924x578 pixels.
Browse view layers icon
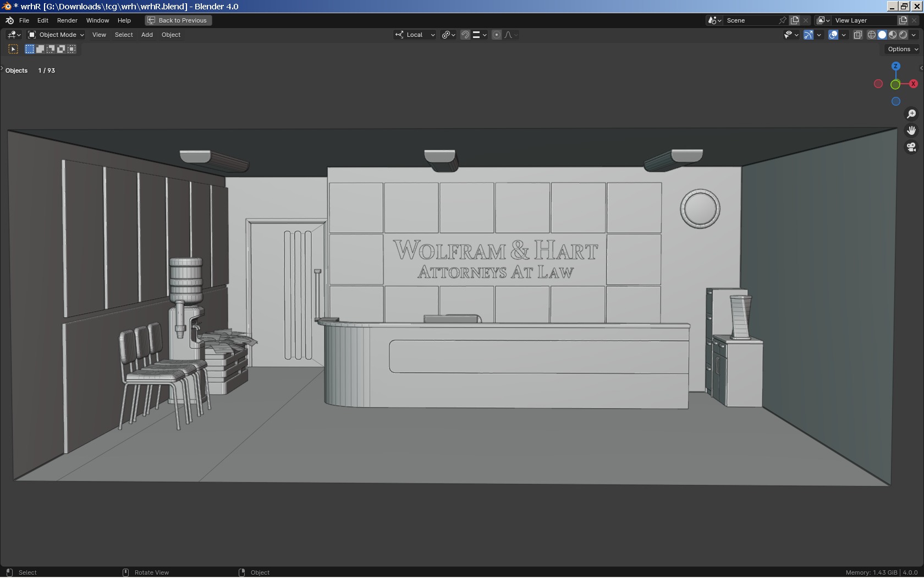click(x=823, y=20)
